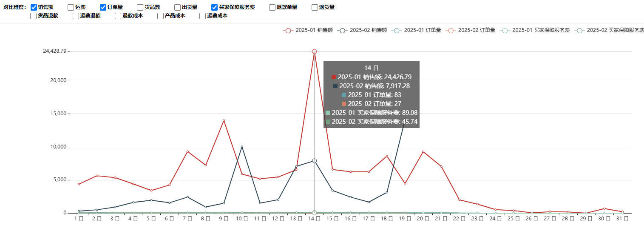The width and height of the screenshot is (644, 231).
Task: Click tooltip line 2025-02 销售额: 7,917.28
Action: (372, 86)
